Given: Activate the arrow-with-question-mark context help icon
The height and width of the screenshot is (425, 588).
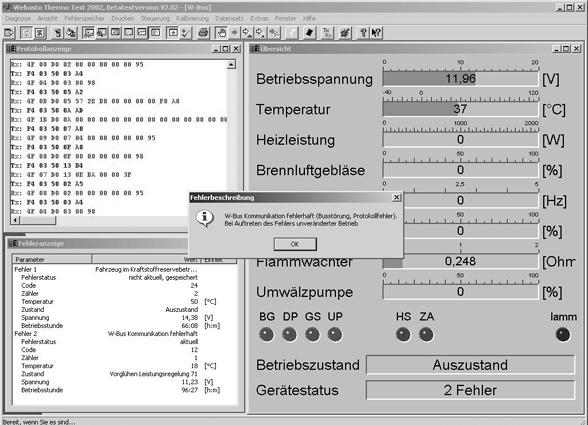Looking at the screenshot, I should click(376, 33).
